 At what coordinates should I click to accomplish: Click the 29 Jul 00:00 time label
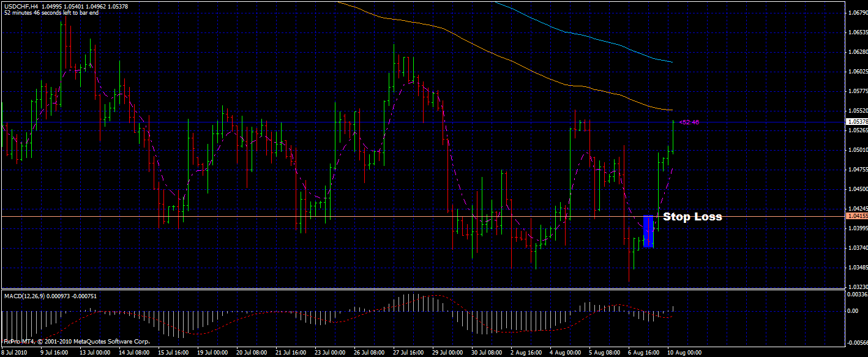(447, 353)
